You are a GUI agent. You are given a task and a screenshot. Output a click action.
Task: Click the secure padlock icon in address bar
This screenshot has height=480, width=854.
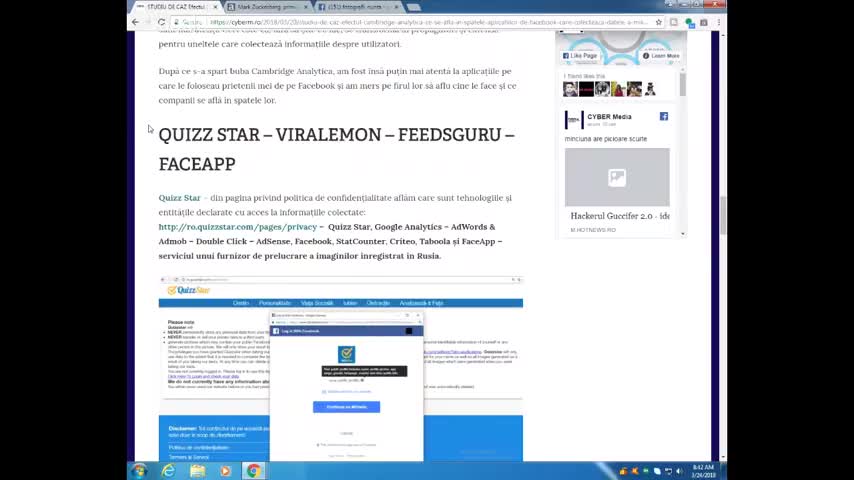[176, 22]
